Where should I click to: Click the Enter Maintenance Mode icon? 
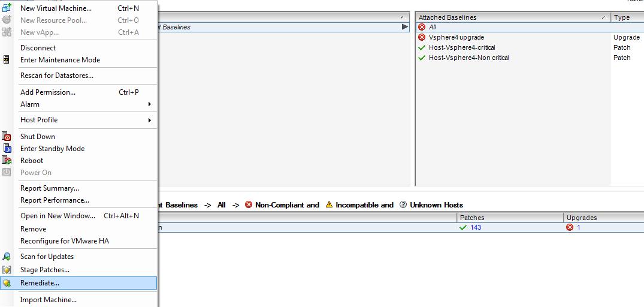tap(6, 59)
